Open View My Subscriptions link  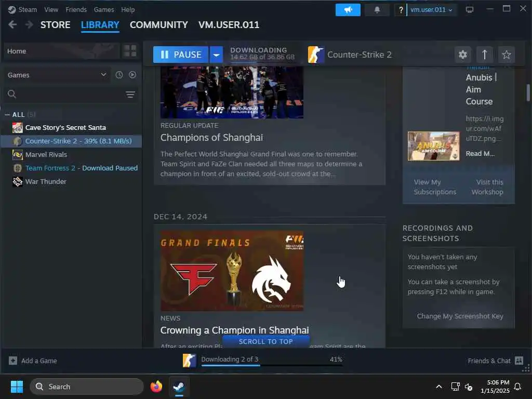coord(435,187)
